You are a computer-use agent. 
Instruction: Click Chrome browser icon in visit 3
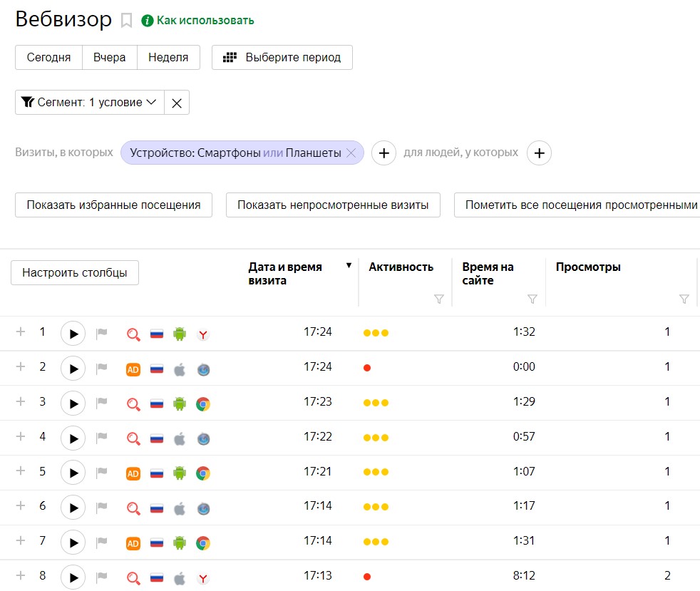203,404
